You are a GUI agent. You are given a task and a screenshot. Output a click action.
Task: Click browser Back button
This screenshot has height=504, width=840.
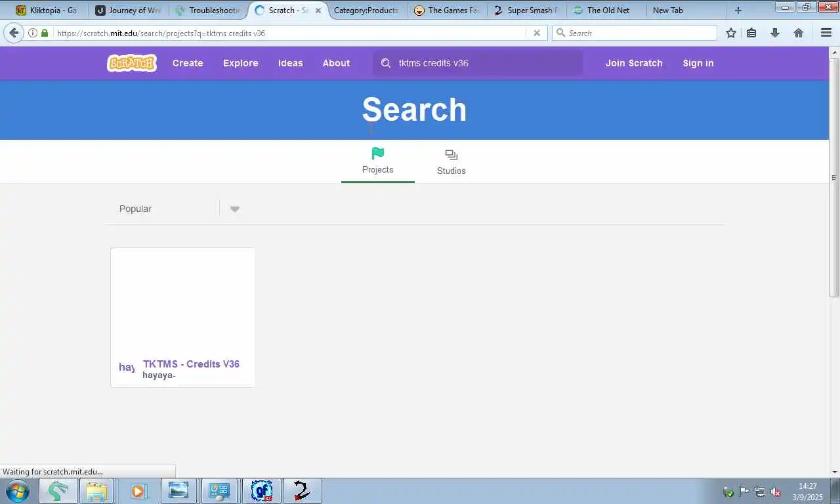pyautogui.click(x=14, y=33)
